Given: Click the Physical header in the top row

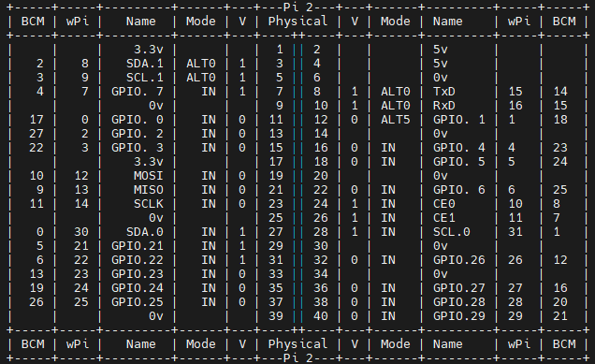Looking at the screenshot, I should (297, 22).
